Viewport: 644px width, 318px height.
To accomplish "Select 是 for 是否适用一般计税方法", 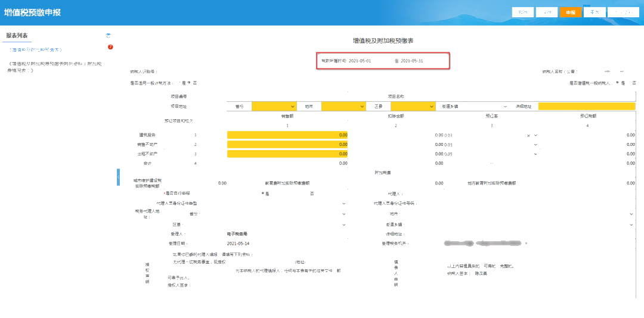I will coord(182,83).
